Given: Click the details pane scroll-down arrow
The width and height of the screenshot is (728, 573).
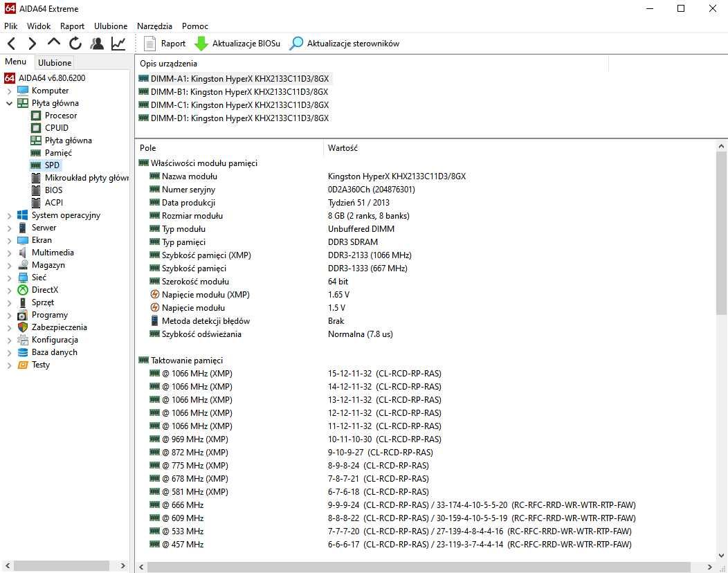Looking at the screenshot, I should coord(721,556).
